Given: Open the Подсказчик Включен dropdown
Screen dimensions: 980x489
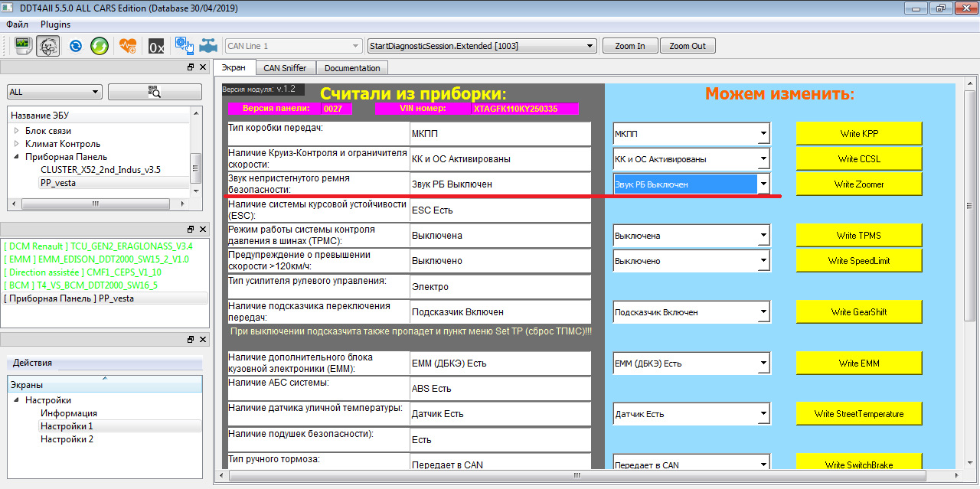Looking at the screenshot, I should [691, 312].
